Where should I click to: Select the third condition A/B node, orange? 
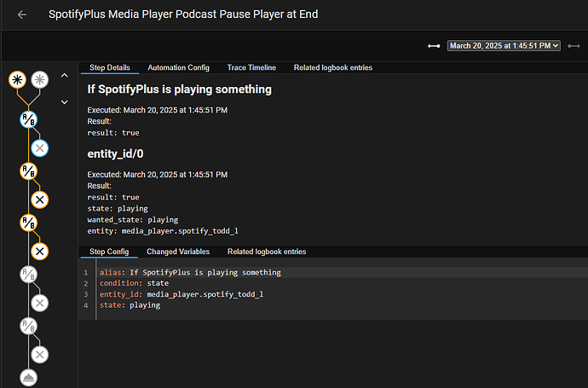point(28,223)
